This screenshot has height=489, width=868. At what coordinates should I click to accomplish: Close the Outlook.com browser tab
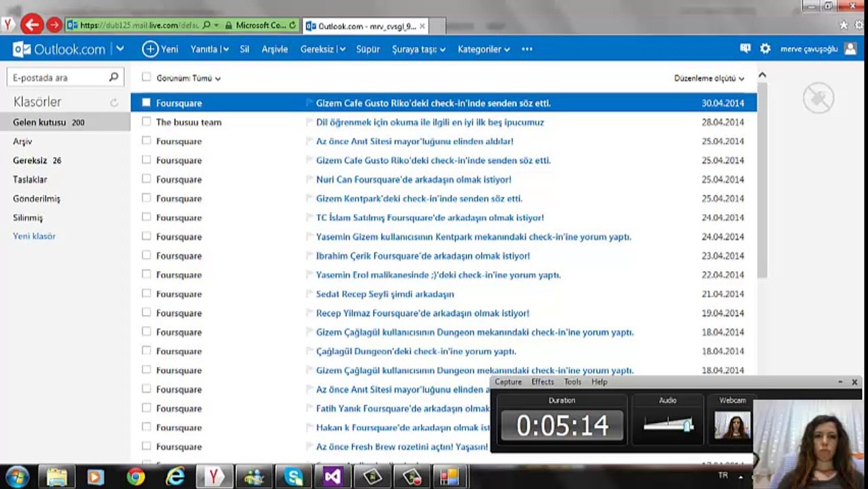pyautogui.click(x=422, y=26)
